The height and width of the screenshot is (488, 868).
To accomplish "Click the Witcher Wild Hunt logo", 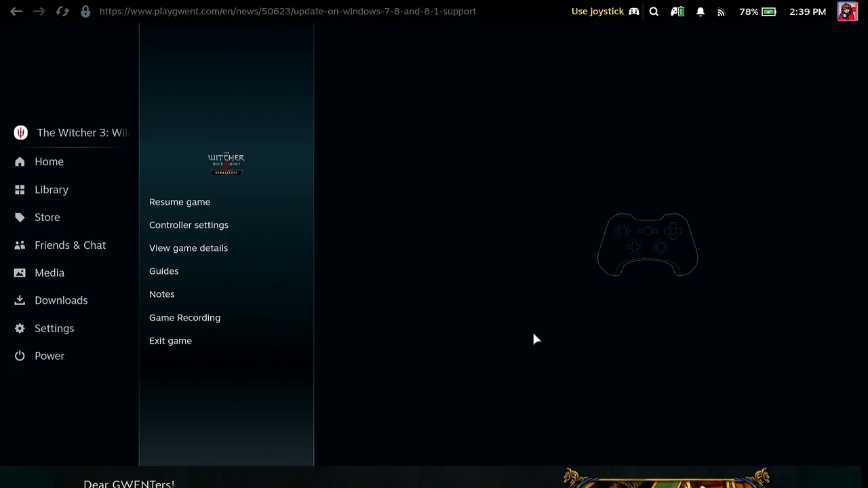I will coord(226,164).
